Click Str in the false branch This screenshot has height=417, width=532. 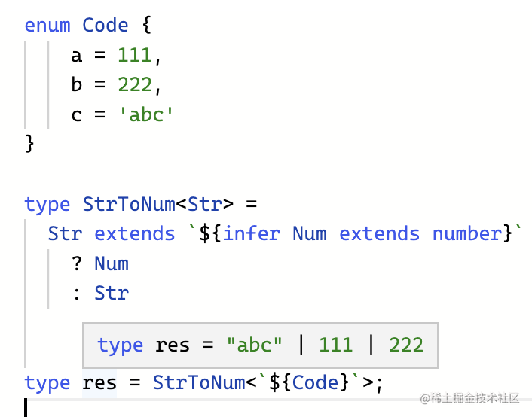click(111, 294)
